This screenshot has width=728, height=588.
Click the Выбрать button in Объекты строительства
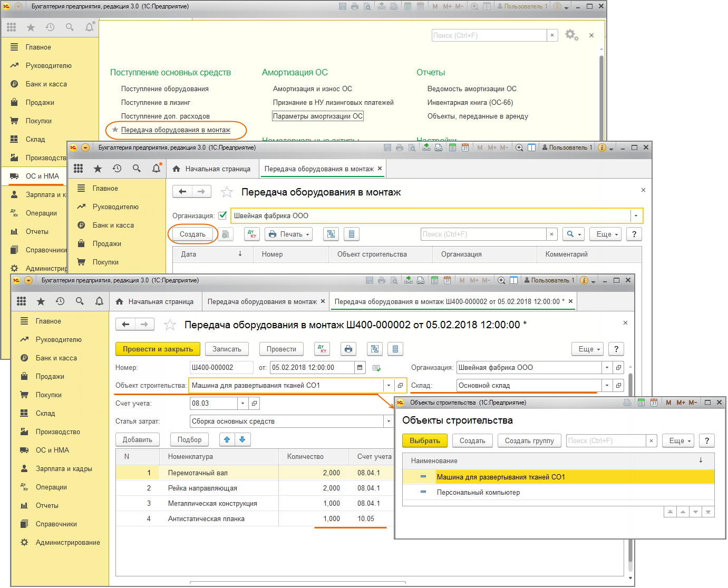[424, 441]
